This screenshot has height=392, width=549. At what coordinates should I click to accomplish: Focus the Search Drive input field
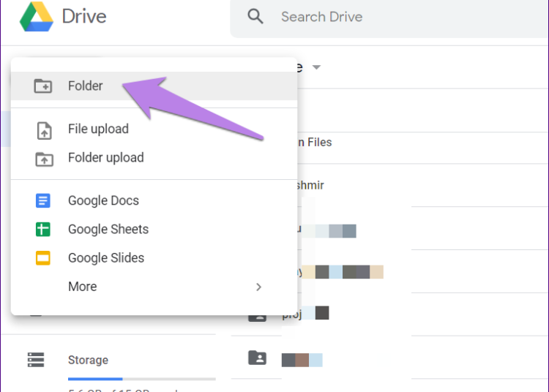click(389, 18)
